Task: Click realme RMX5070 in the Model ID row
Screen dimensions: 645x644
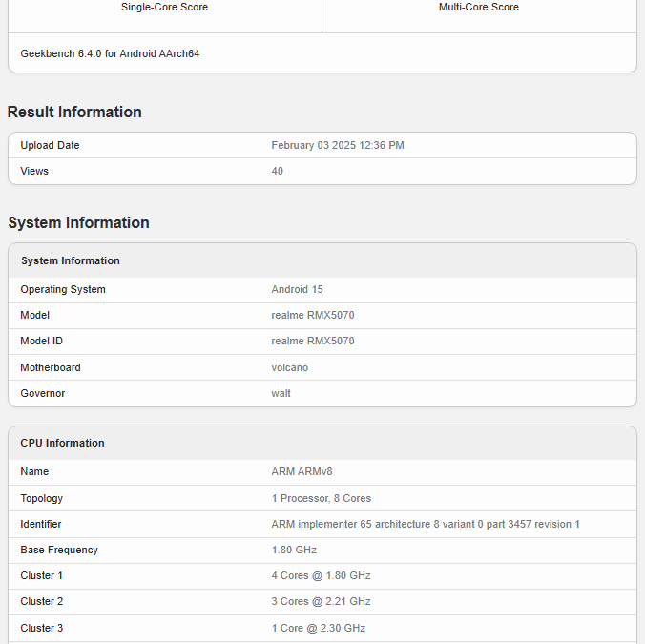Action: [312, 341]
